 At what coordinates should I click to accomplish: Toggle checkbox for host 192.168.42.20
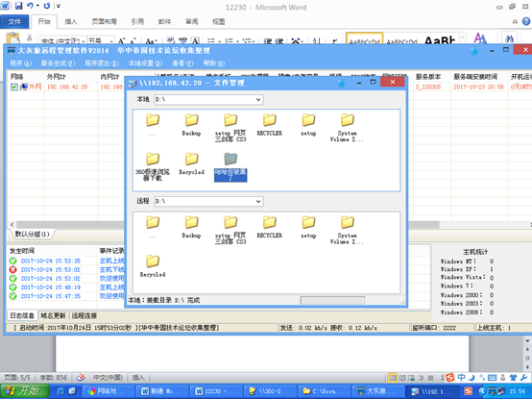tap(13, 87)
